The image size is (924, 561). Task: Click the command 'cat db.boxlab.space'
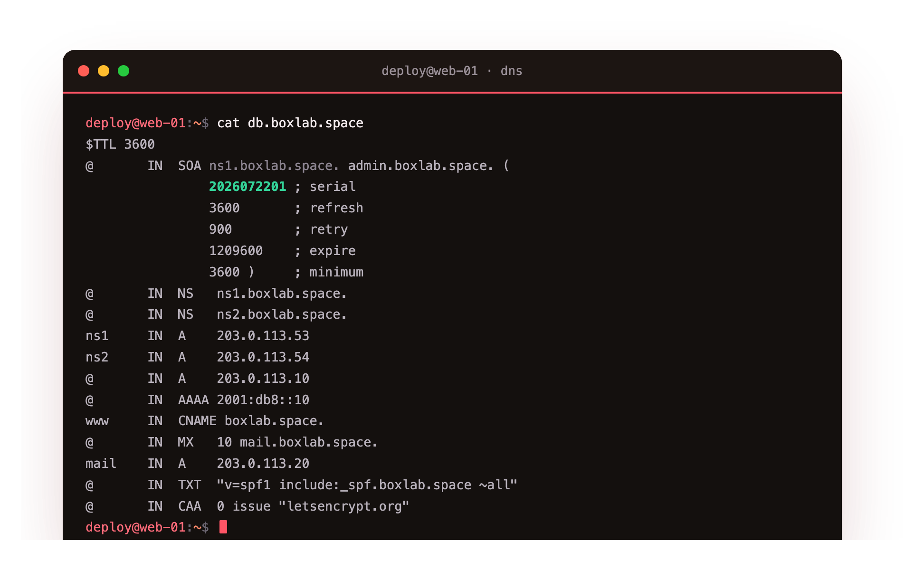290,123
